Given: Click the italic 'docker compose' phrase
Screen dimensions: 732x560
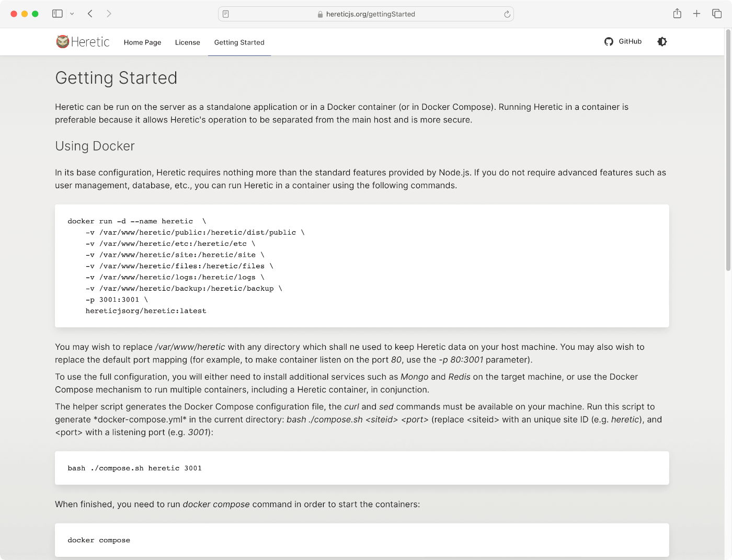Looking at the screenshot, I should click(216, 504).
